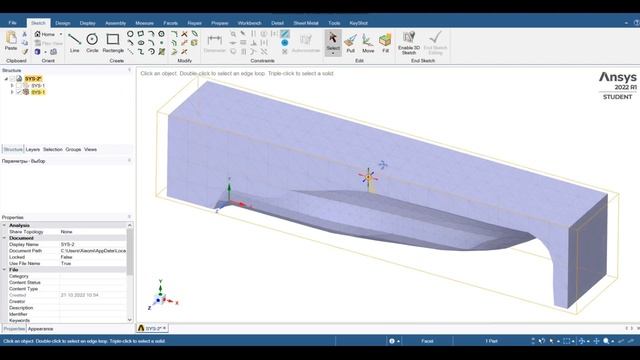
Task: Click the Copy icon in Clipboard
Action: [x=24, y=43]
